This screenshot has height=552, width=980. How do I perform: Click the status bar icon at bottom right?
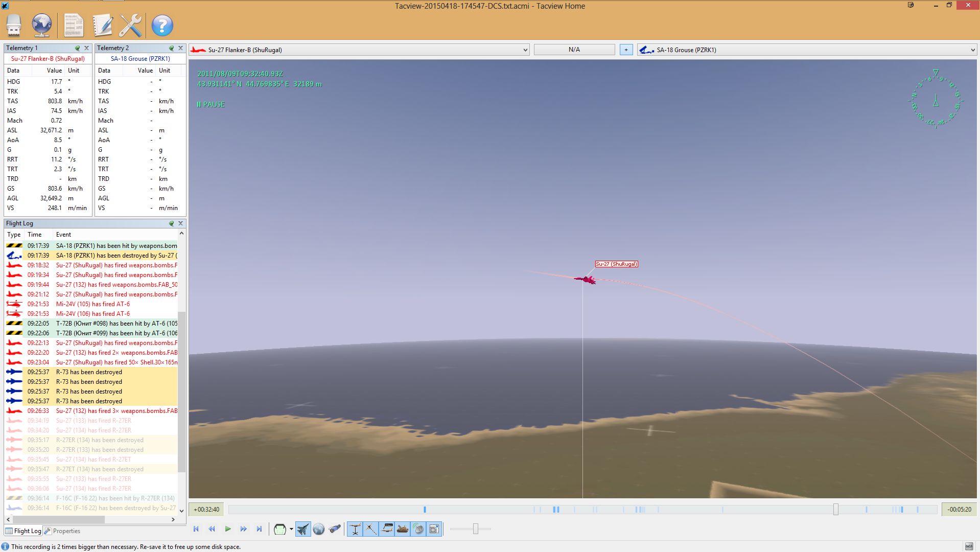pyautogui.click(x=969, y=546)
